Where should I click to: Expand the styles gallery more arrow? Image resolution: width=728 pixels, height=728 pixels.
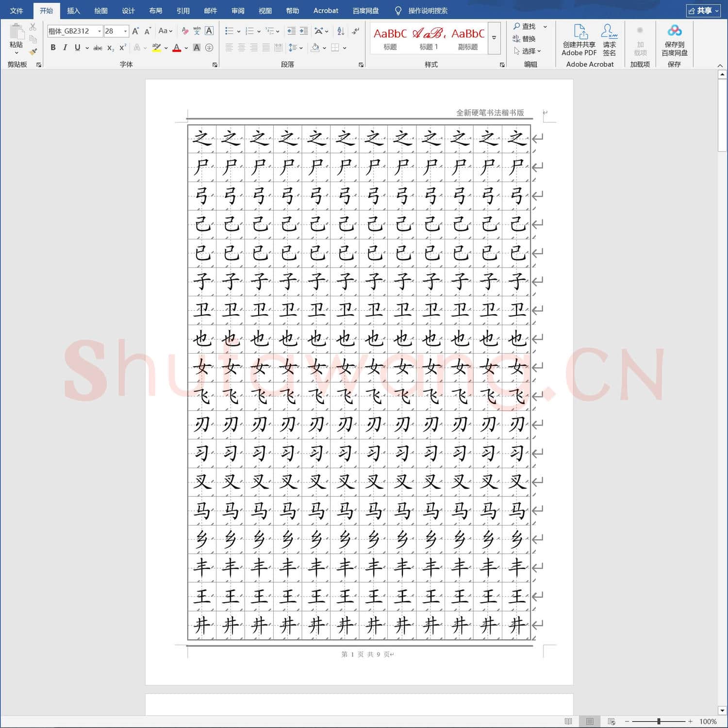[494, 38]
